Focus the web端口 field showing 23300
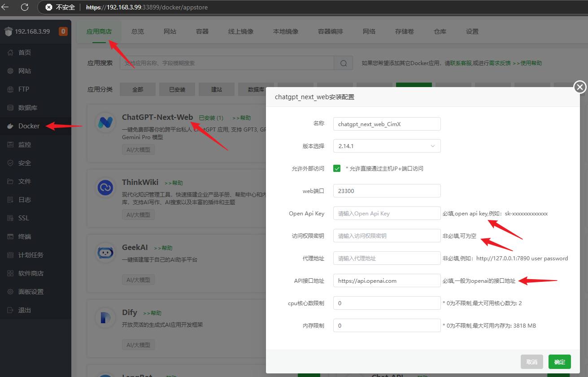Image resolution: width=588 pixels, height=377 pixels. (x=387, y=191)
